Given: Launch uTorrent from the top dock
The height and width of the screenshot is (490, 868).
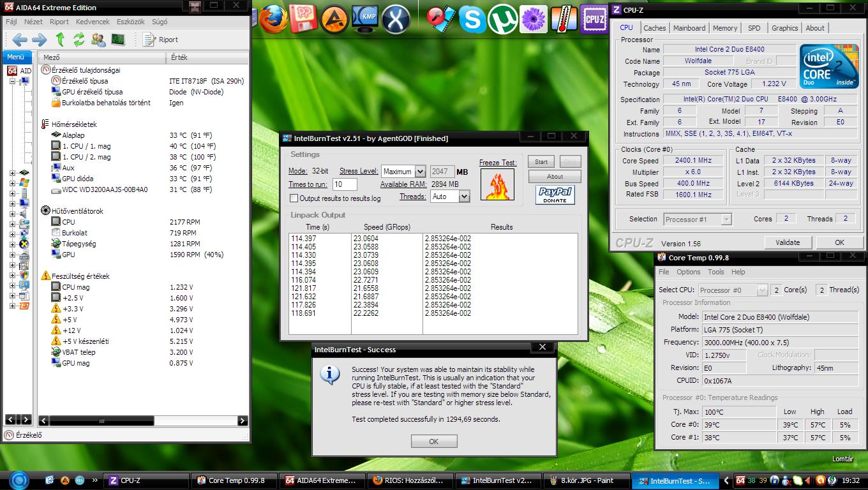Looking at the screenshot, I should pos(502,19).
